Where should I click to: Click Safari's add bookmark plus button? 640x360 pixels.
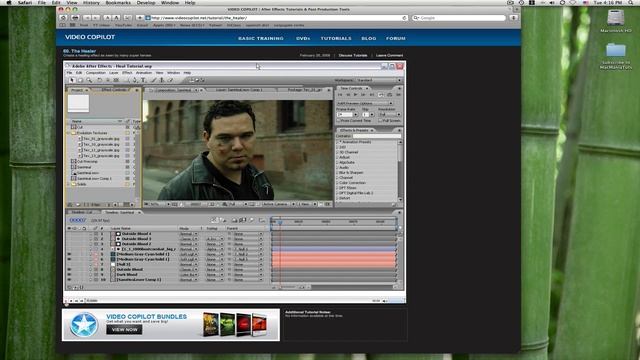(x=140, y=18)
